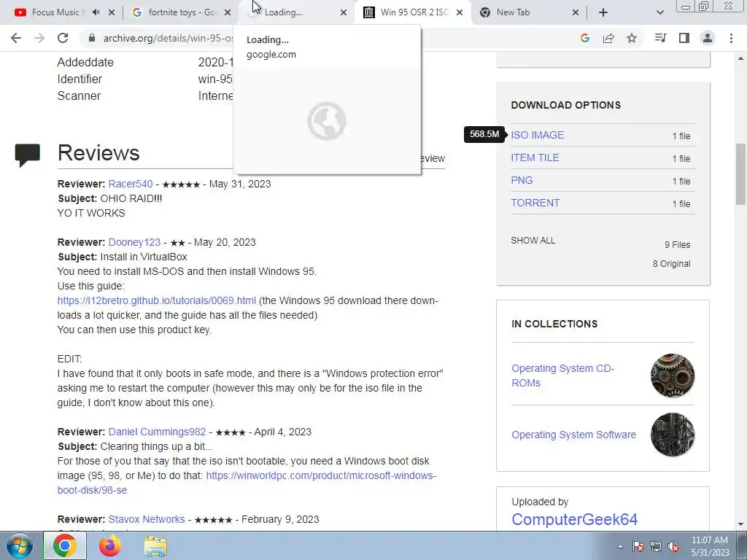747x560 pixels.
Task: Open the media control icon
Action: coord(661,38)
